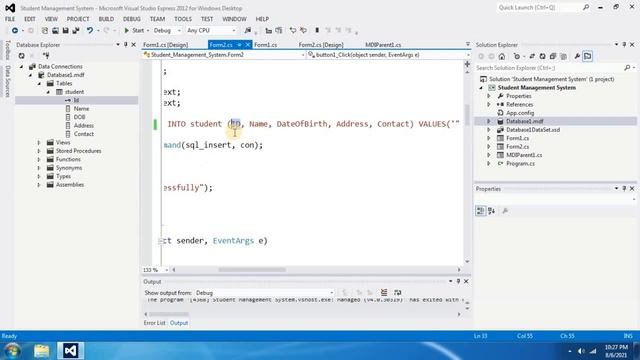The height and width of the screenshot is (360, 640).
Task: Switch to the MDIParent1.cs tab
Action: click(x=383, y=45)
